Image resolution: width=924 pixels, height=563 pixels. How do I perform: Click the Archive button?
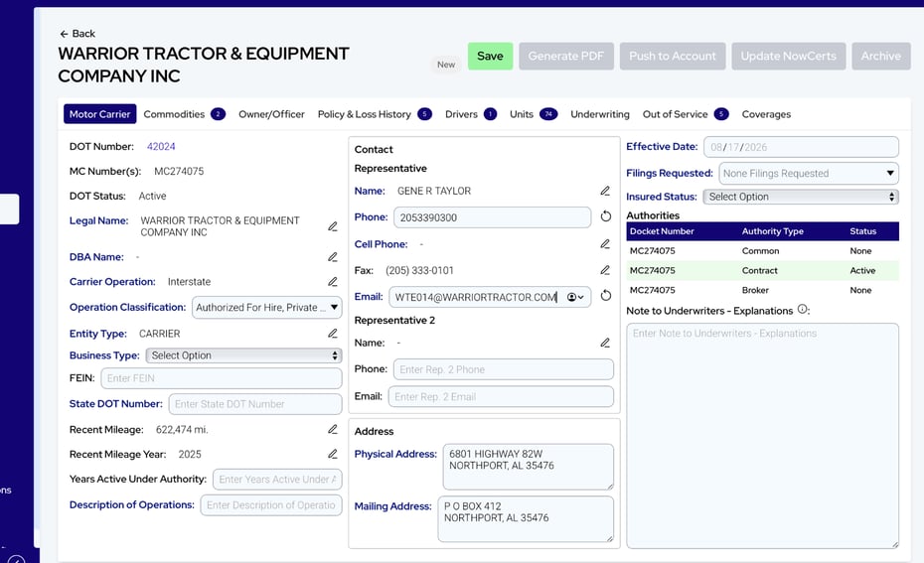[881, 56]
